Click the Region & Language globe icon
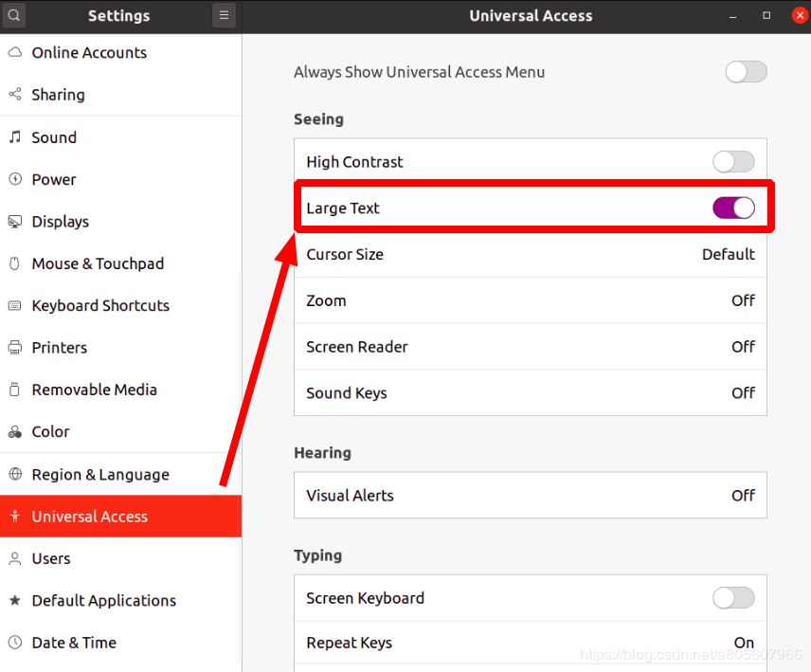811x672 pixels. pyautogui.click(x=15, y=475)
